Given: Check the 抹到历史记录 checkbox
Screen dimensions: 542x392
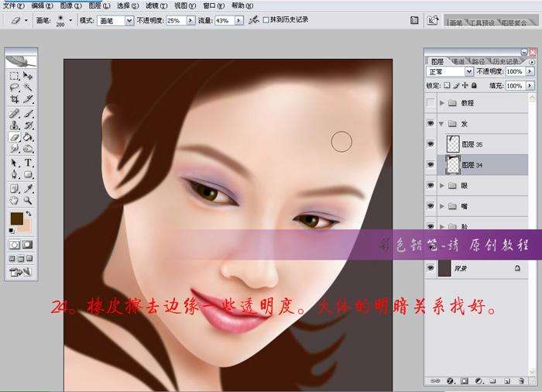Looking at the screenshot, I should coord(267,19).
